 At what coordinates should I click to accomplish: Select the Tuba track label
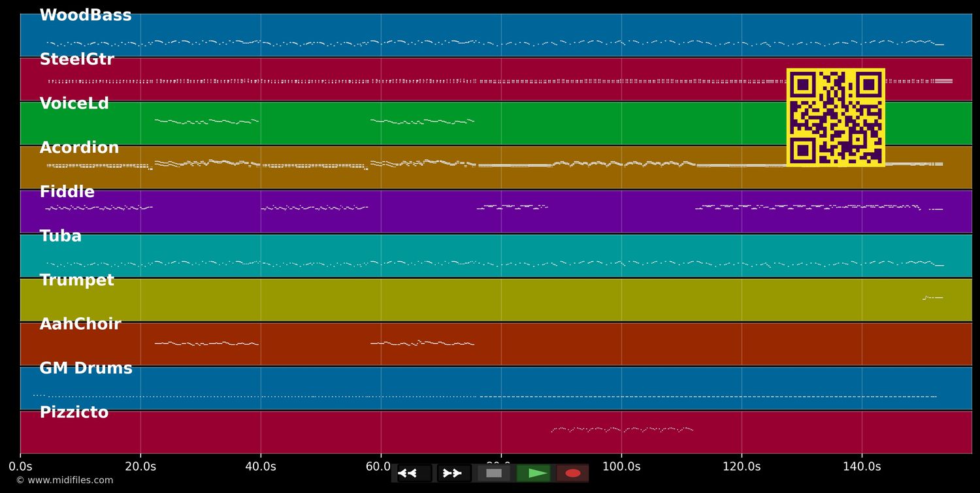(61, 236)
